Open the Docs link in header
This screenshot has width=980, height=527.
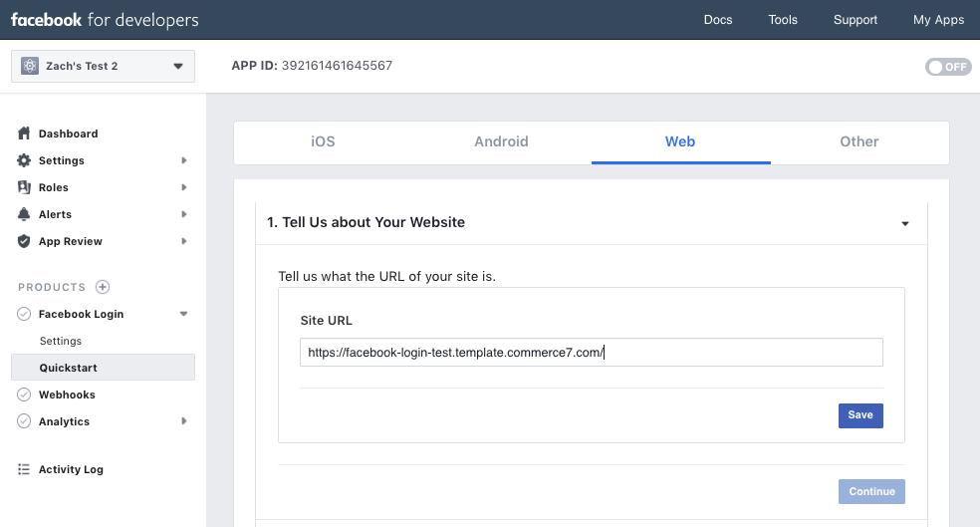(718, 20)
